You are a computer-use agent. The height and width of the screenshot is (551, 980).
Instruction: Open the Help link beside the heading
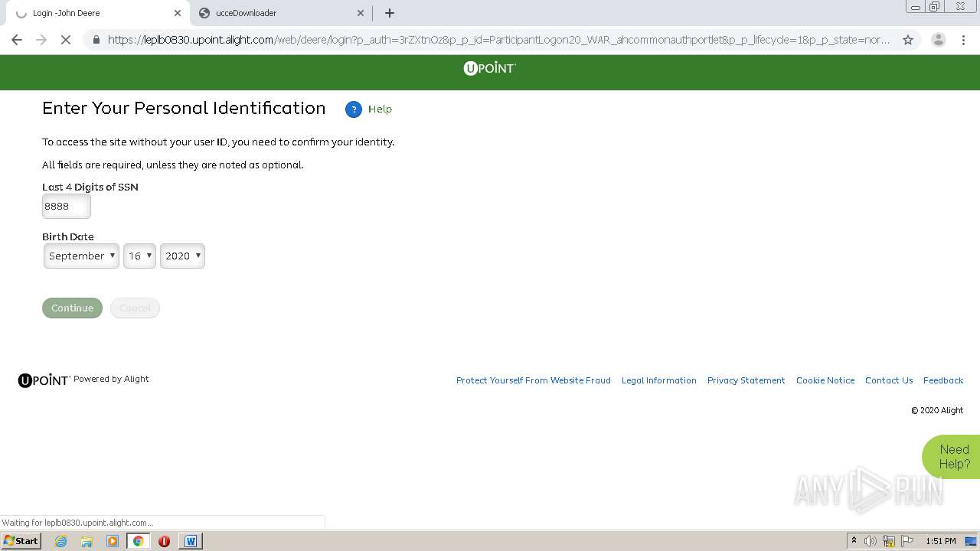point(380,109)
